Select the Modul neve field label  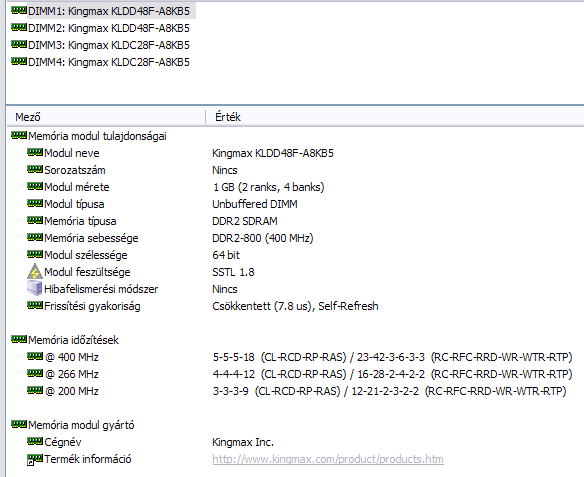coord(72,153)
